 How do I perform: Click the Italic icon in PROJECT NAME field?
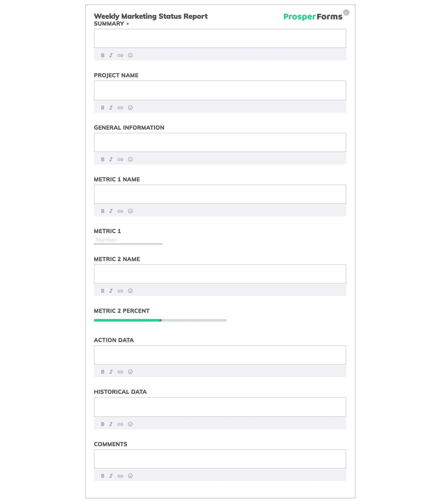[111, 107]
